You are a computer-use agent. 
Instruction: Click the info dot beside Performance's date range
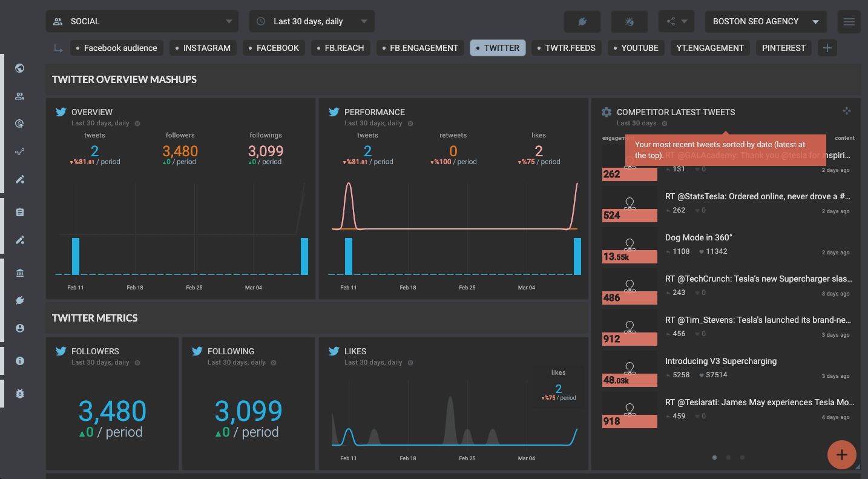click(x=410, y=124)
